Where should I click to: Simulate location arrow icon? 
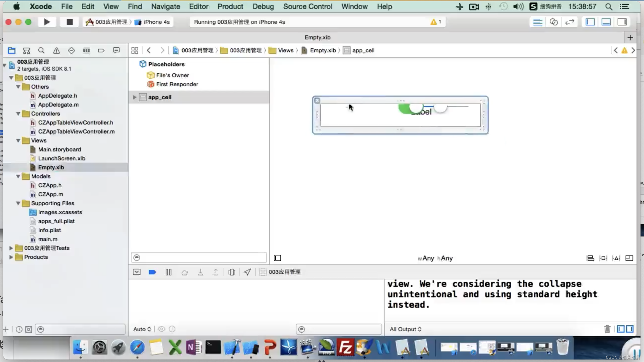pyautogui.click(x=247, y=272)
